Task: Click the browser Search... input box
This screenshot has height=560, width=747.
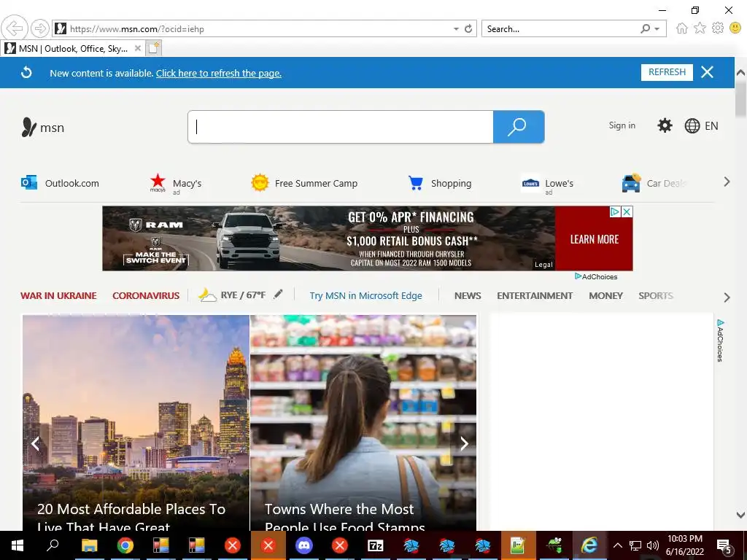Action: point(560,29)
